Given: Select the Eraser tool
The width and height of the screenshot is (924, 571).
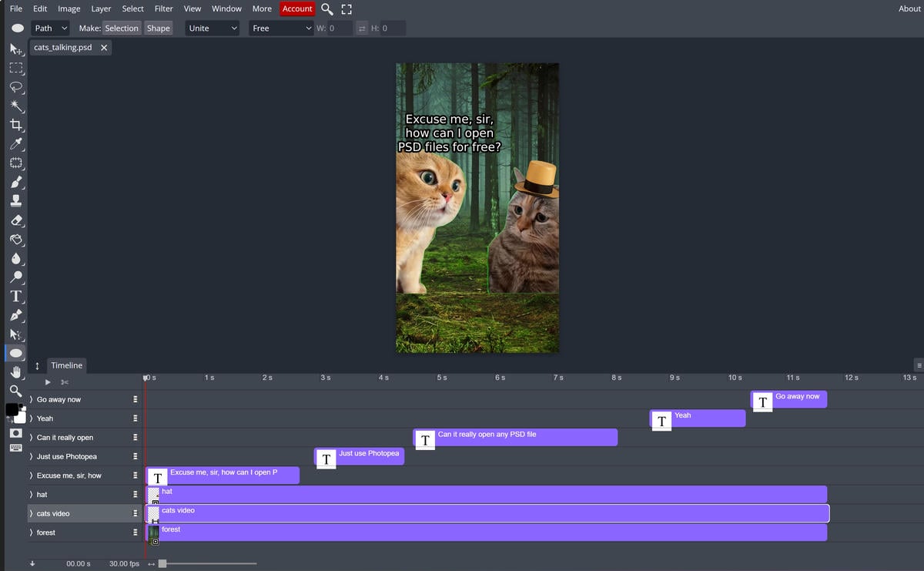Looking at the screenshot, I should (x=15, y=220).
